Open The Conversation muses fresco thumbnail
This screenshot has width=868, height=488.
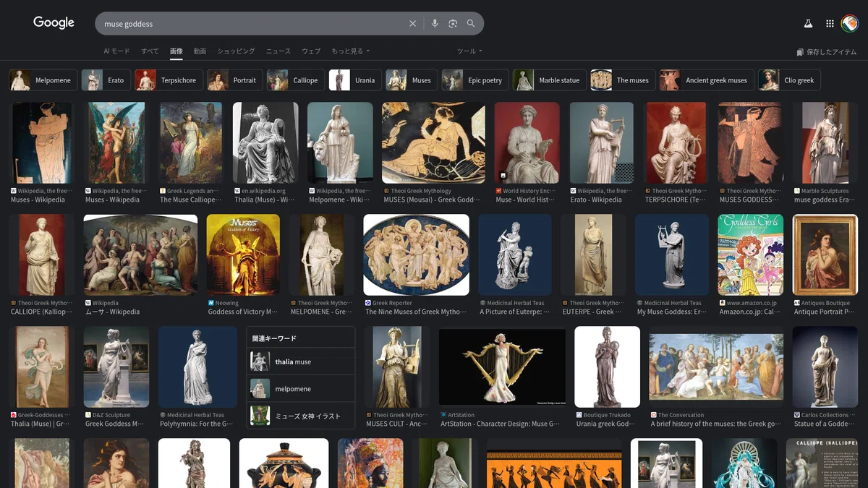(716, 367)
